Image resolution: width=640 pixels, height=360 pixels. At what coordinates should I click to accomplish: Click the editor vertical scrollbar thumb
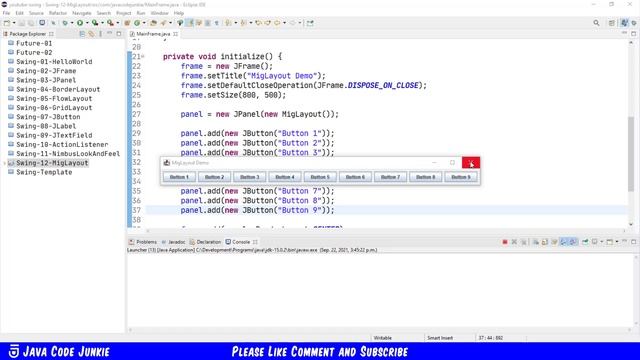(631, 153)
